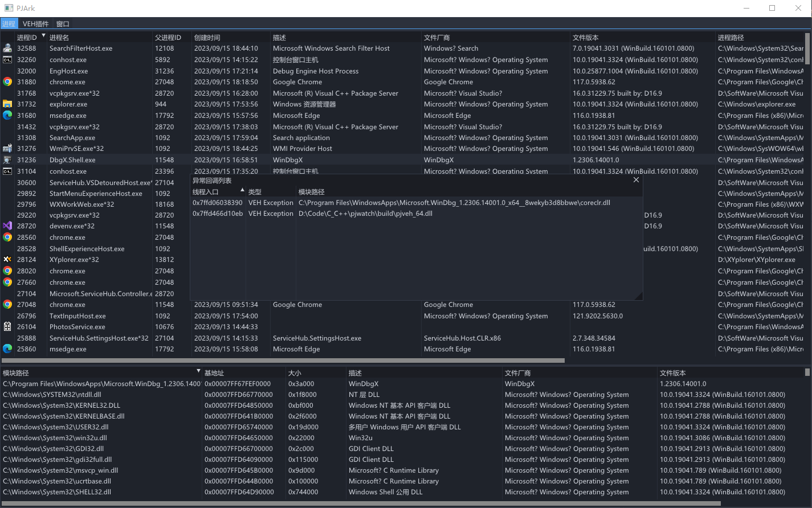Image resolution: width=812 pixels, height=508 pixels.
Task: Click the Edge icon for msedge.exe 25860
Action: (x=7, y=349)
